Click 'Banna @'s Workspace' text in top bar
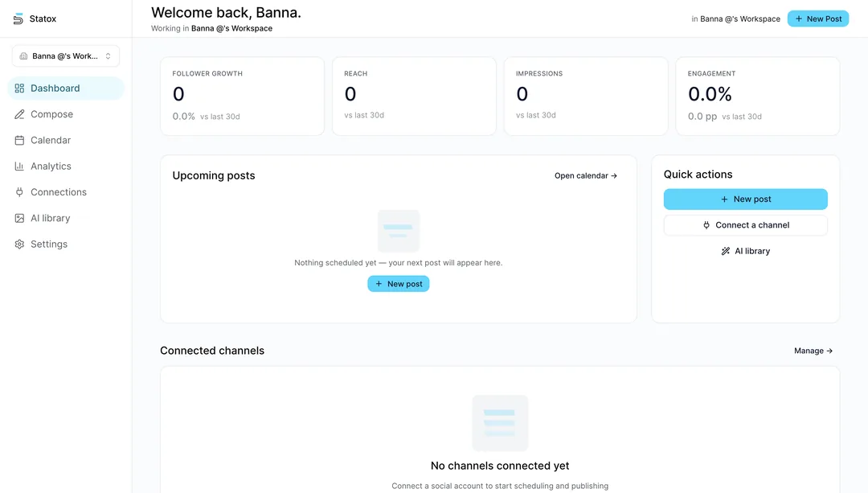 coord(740,18)
